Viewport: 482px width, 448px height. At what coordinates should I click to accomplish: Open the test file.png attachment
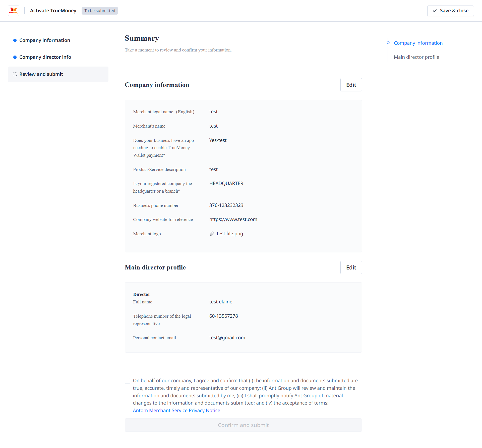pyautogui.click(x=230, y=234)
